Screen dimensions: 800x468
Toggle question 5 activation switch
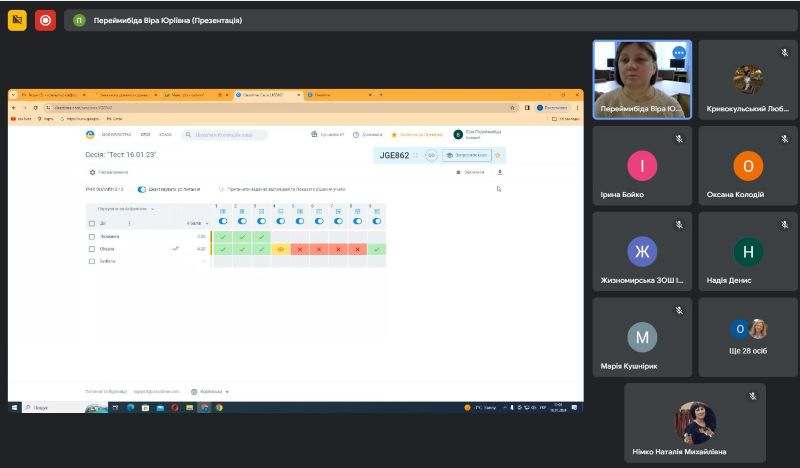pos(300,221)
